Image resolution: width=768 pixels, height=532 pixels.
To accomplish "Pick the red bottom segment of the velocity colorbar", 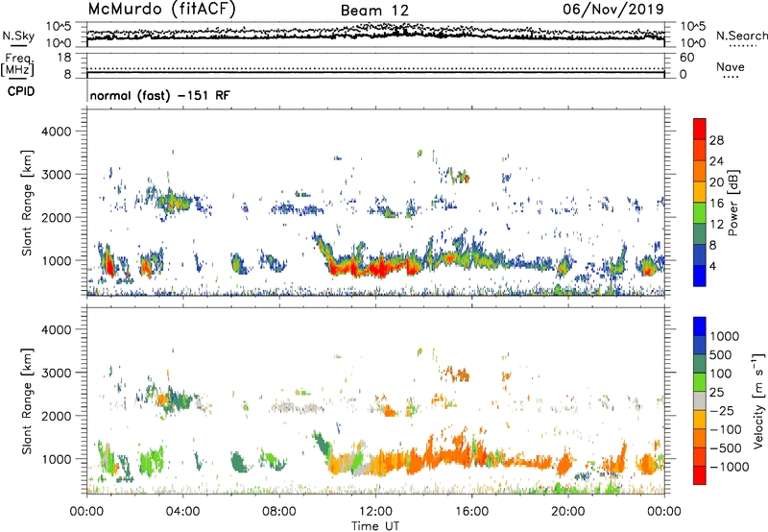I will pos(700,475).
